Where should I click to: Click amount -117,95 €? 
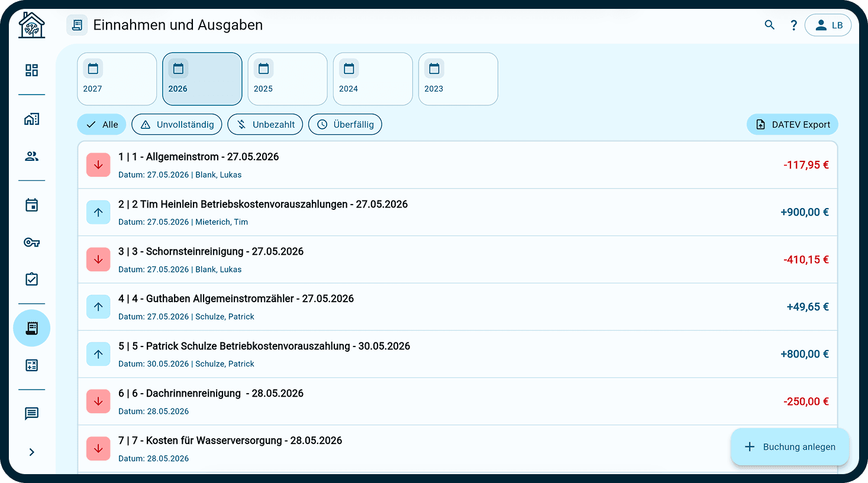tap(806, 165)
